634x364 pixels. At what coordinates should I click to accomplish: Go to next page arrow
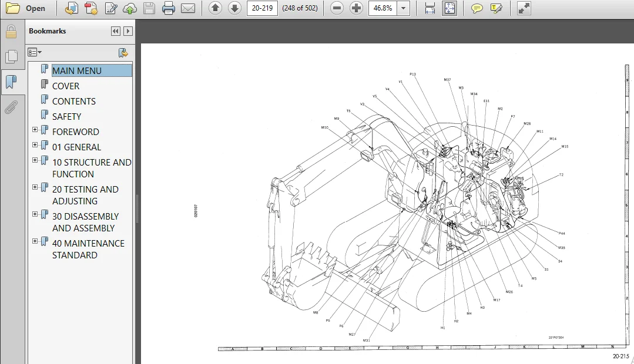234,8
